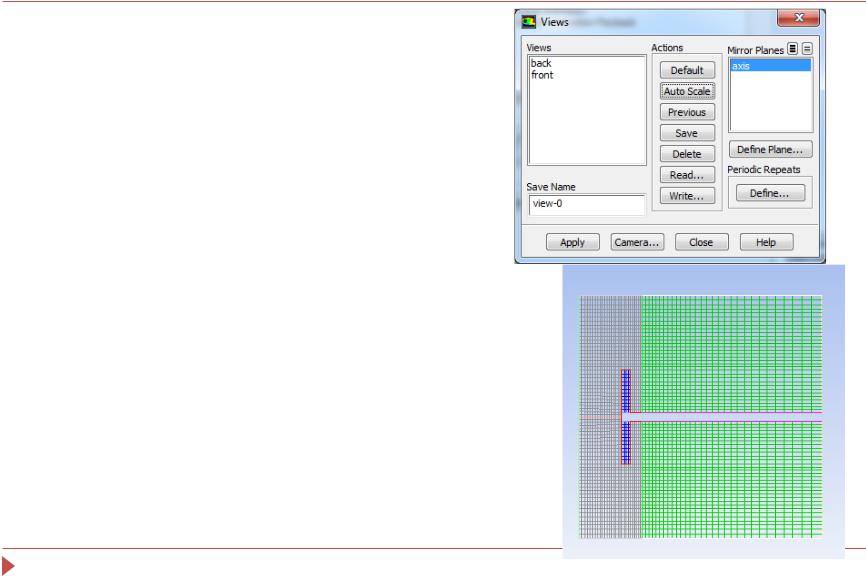Click the Auto Scale button
The height and width of the screenshot is (578, 866).
tap(687, 91)
